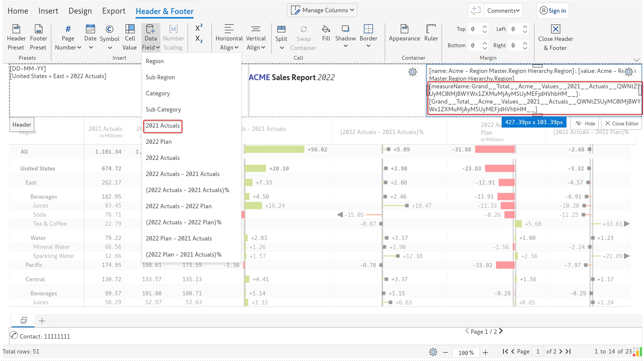
Task: Open the Fill color tool
Action: coord(326,29)
